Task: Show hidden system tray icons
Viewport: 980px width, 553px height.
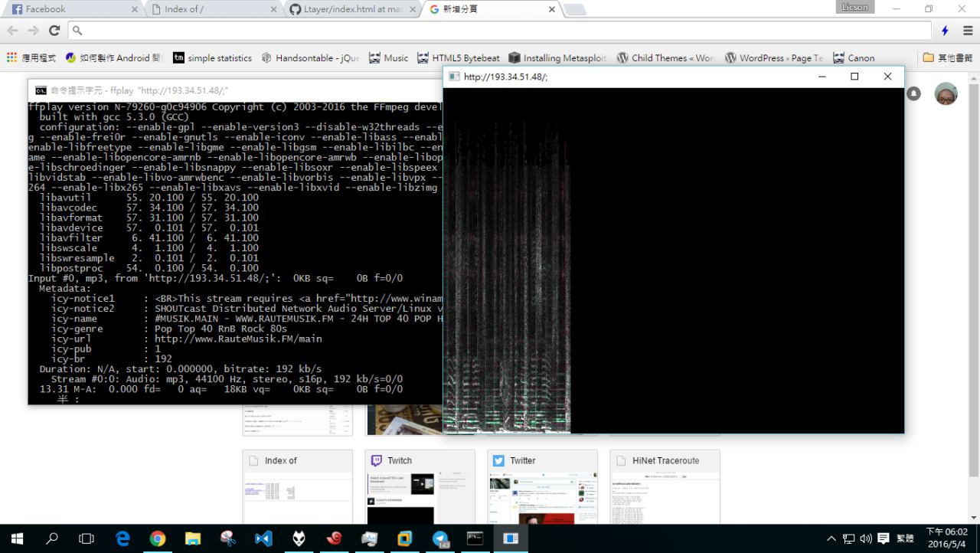Action: tap(831, 538)
